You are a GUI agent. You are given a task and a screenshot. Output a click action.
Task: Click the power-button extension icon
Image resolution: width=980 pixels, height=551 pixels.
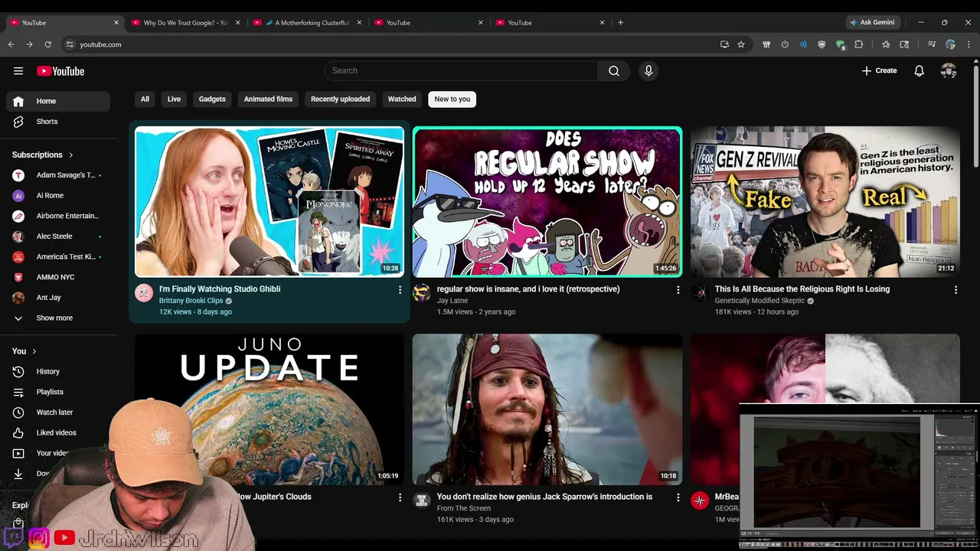(x=785, y=44)
